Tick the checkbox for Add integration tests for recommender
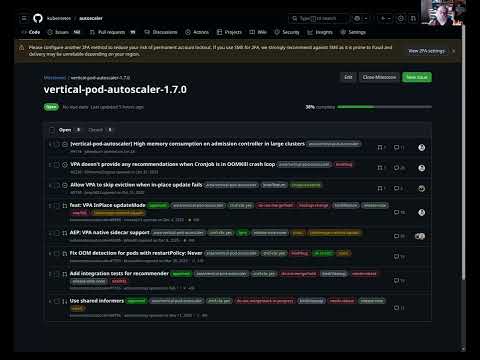Viewport: 480px width, 360px height. pos(57,274)
